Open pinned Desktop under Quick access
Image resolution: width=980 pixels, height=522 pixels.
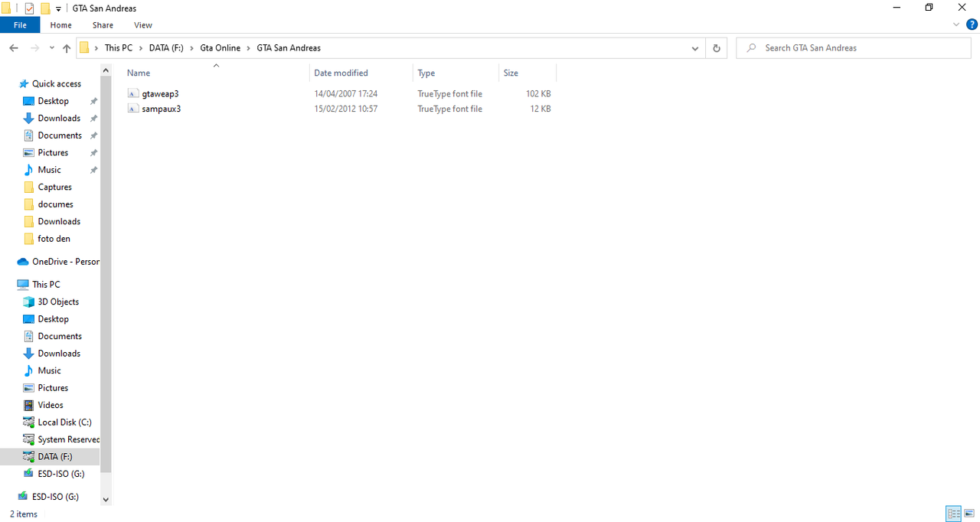coord(54,101)
